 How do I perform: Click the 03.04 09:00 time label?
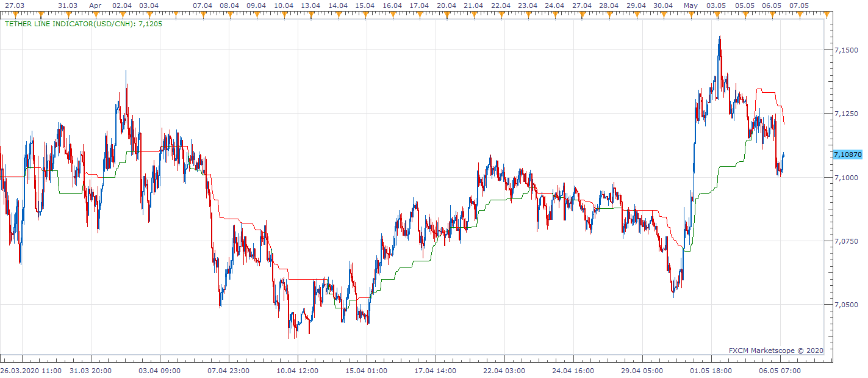pyautogui.click(x=159, y=370)
